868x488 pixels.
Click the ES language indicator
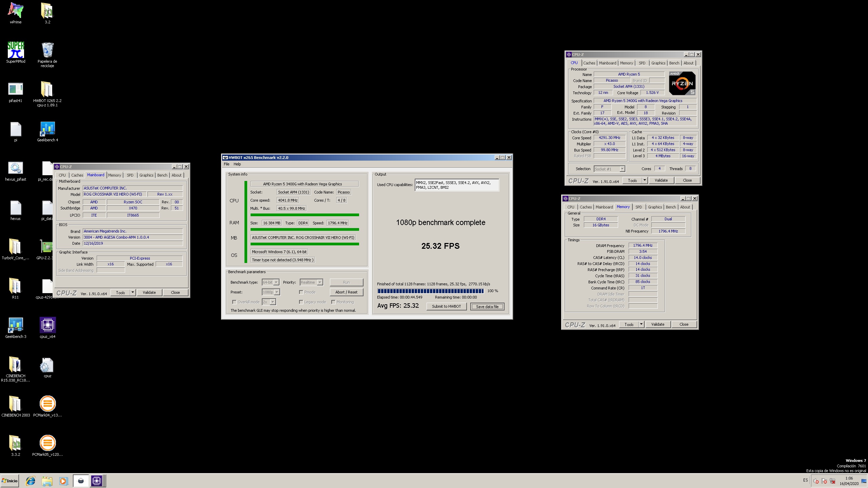pyautogui.click(x=806, y=480)
